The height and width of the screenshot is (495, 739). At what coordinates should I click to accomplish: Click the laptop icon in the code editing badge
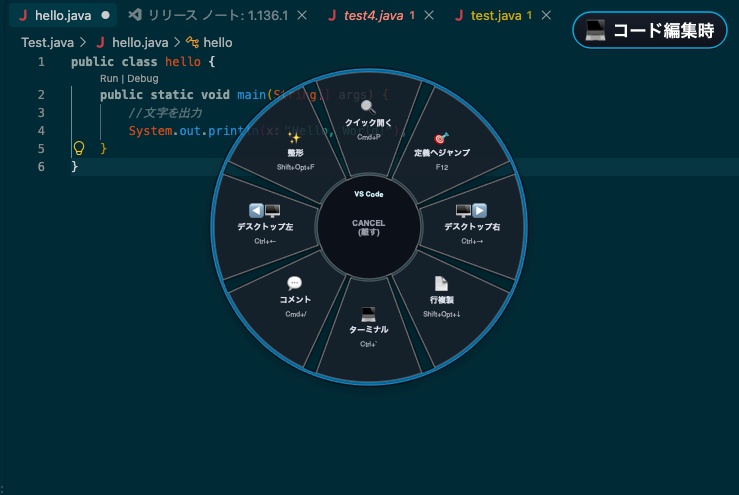[x=595, y=31]
